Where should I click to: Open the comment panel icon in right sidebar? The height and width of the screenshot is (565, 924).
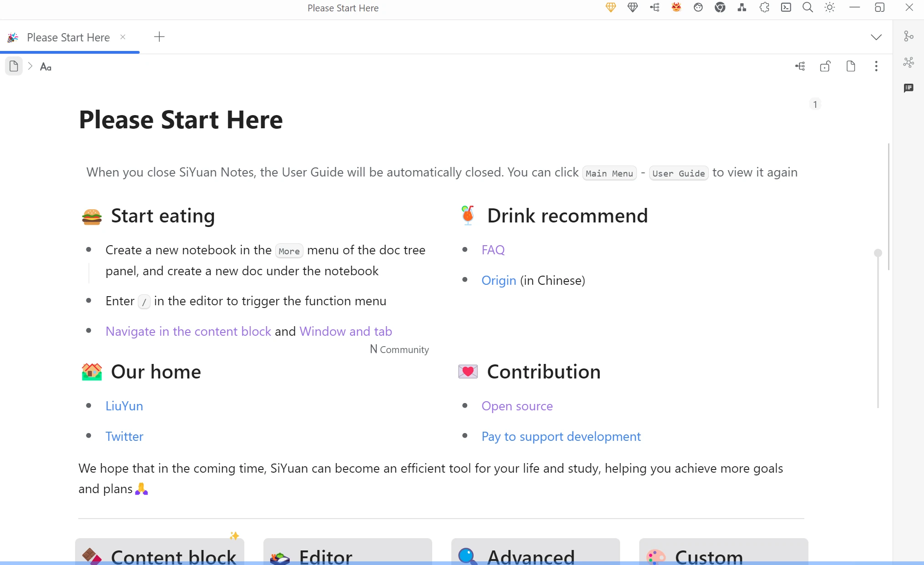coord(909,88)
